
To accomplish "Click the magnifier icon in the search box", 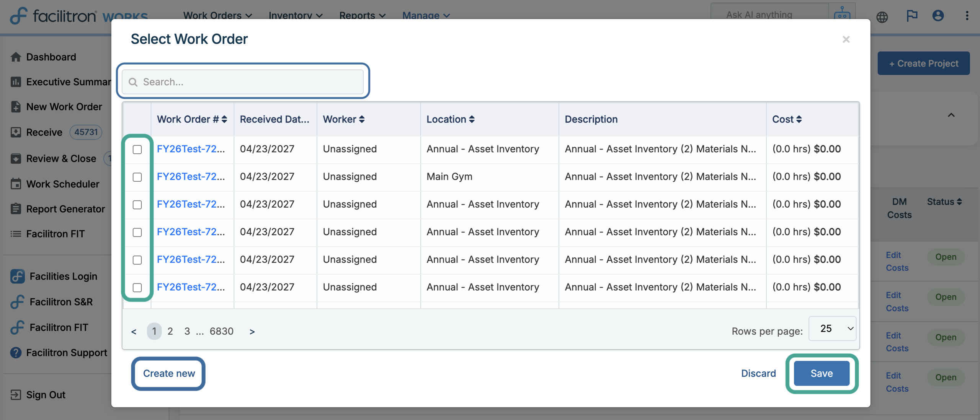I will pyautogui.click(x=133, y=82).
